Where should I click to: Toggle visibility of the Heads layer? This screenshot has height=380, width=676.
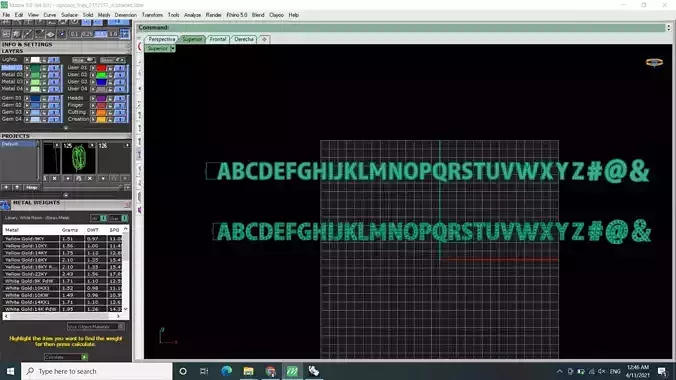tap(120, 98)
